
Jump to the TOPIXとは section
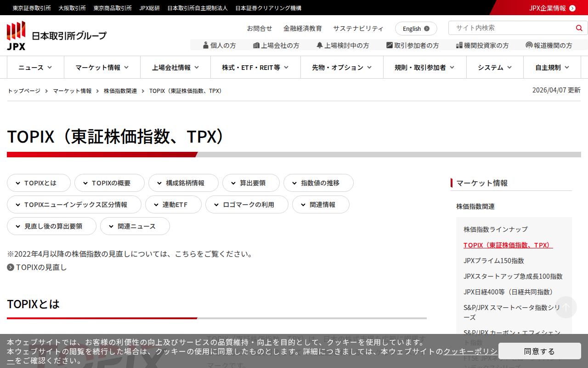click(x=39, y=183)
